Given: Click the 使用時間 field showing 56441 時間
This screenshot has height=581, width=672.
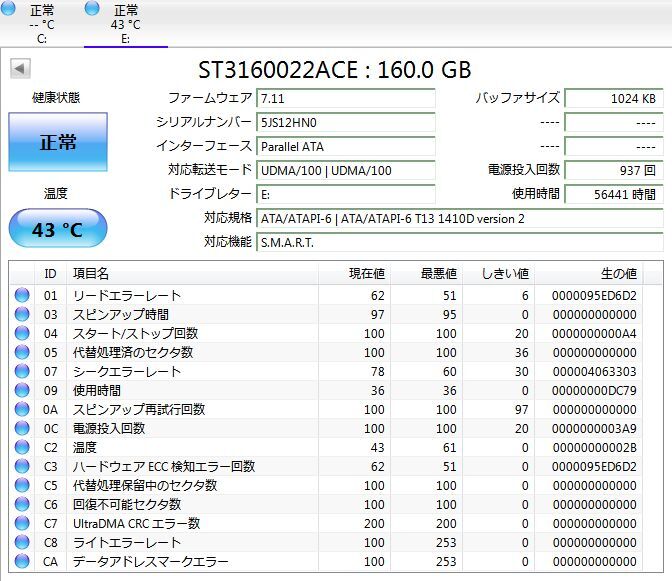Looking at the screenshot, I should tap(612, 194).
